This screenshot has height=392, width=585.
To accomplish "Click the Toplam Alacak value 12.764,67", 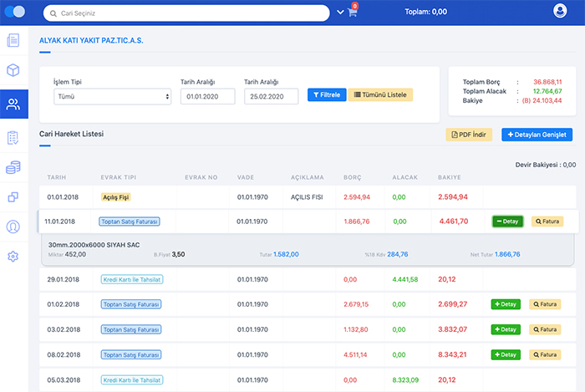I will coord(547,91).
